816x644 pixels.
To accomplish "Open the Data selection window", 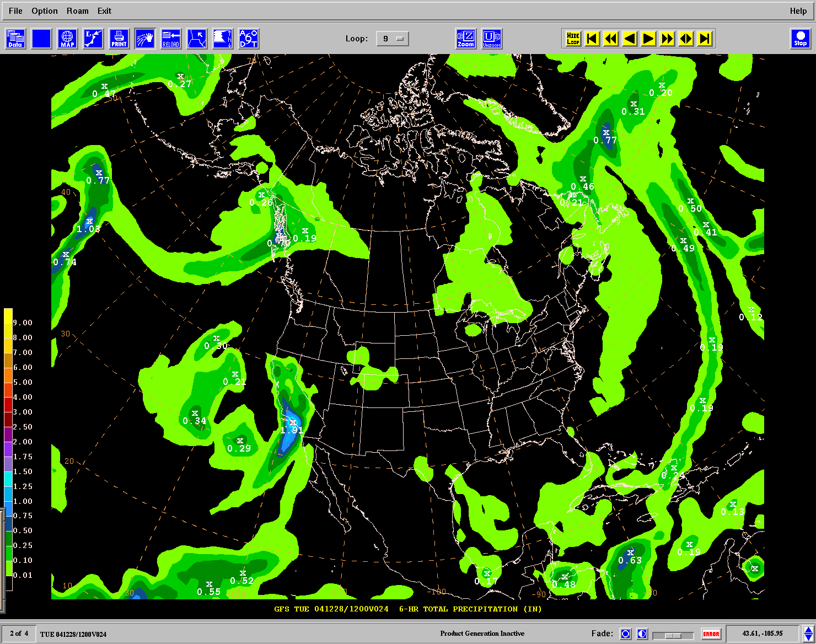I will (15, 39).
